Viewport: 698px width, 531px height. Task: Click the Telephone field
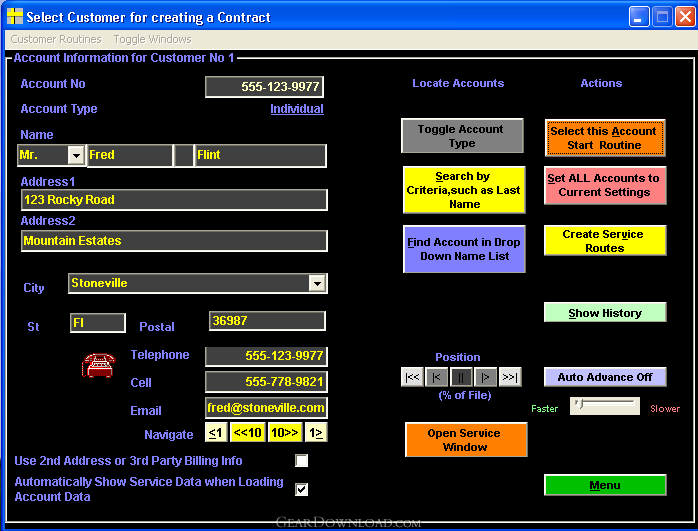click(x=266, y=356)
